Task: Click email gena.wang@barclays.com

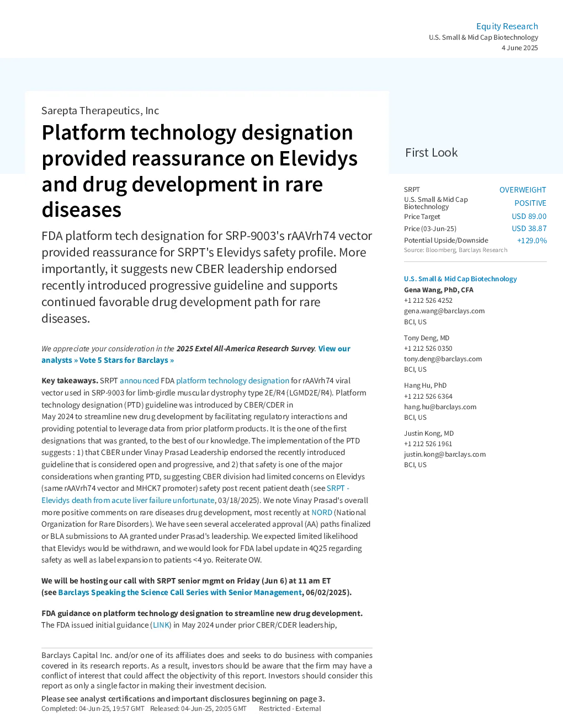Action: (x=444, y=311)
